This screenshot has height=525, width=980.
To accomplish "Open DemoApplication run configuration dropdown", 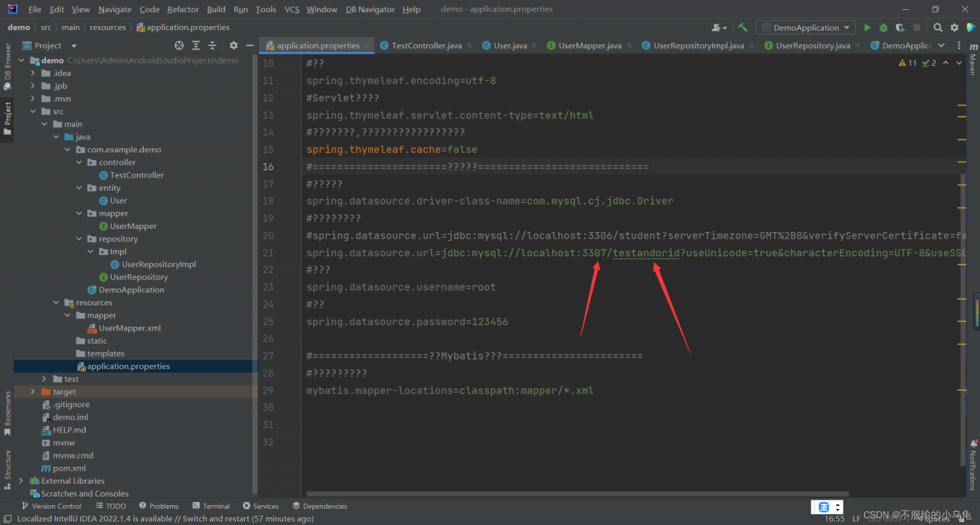I will tap(805, 28).
